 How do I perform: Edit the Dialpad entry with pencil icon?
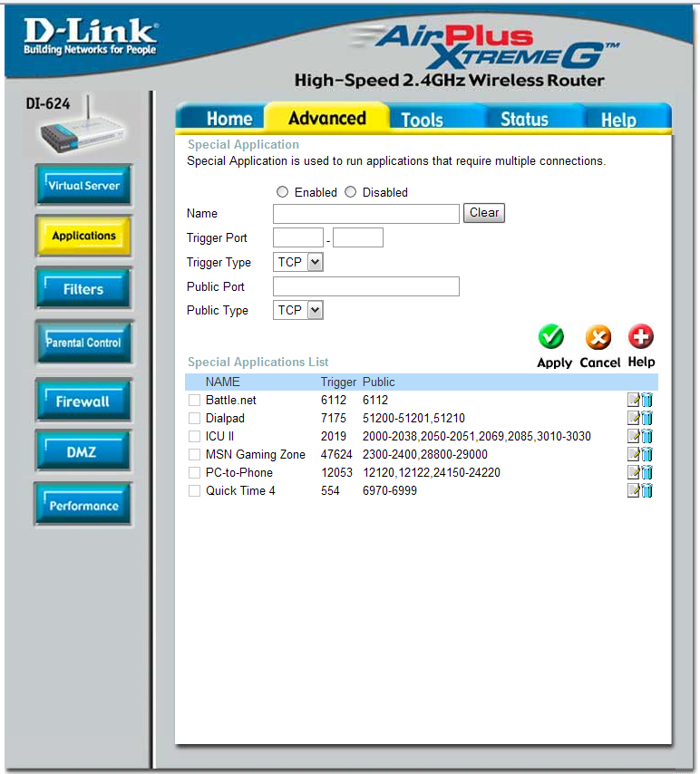click(633, 418)
